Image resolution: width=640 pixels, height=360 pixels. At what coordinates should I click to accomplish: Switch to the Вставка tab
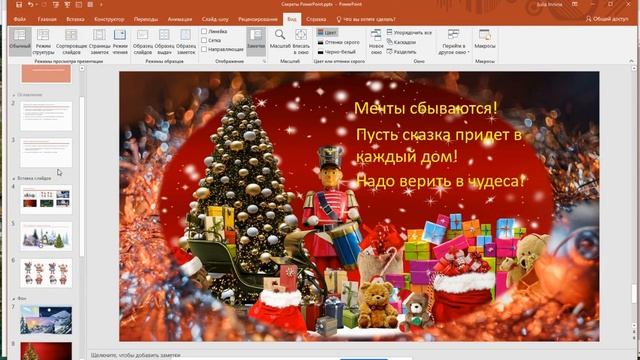coord(75,19)
